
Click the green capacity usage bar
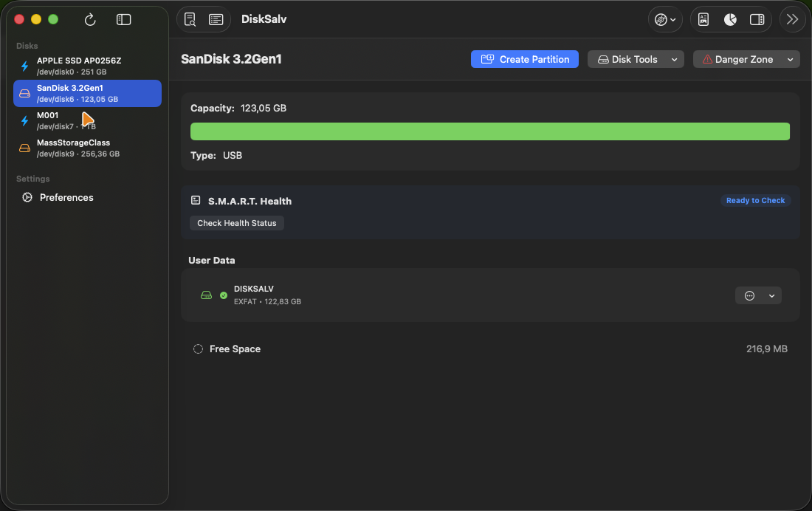click(x=490, y=131)
